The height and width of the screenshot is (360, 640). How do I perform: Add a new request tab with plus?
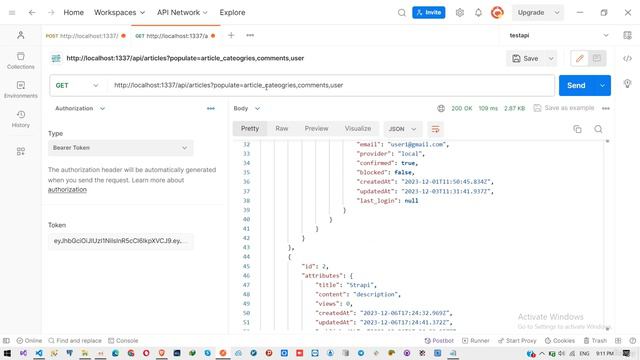(231, 36)
